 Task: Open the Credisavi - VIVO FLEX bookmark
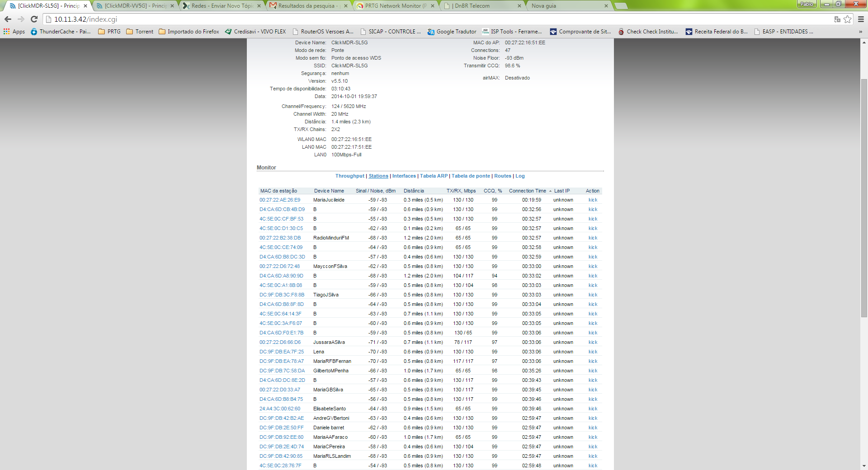point(255,32)
